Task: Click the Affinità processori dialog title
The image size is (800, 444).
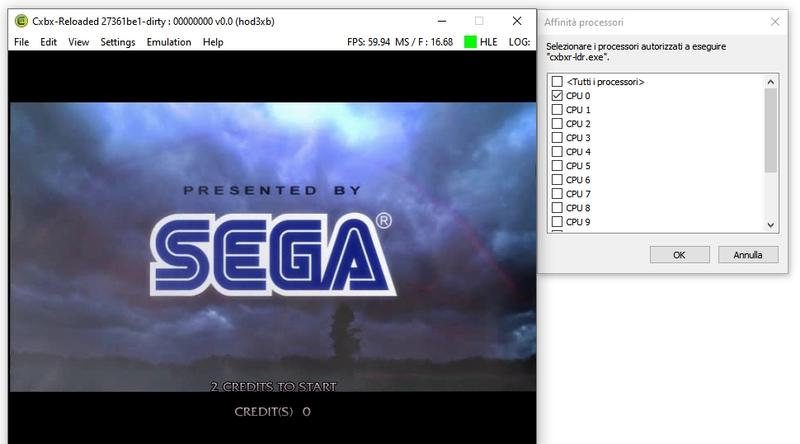Action: [x=584, y=22]
